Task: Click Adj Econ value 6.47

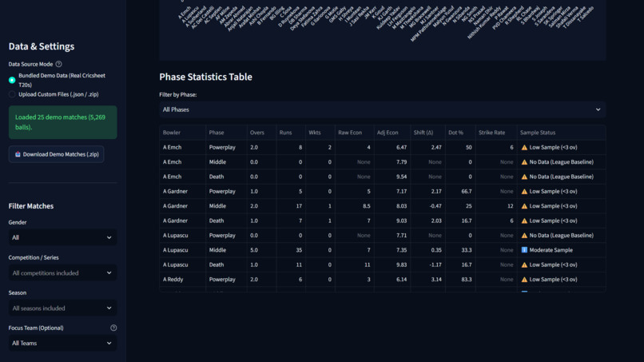Action: [401, 147]
